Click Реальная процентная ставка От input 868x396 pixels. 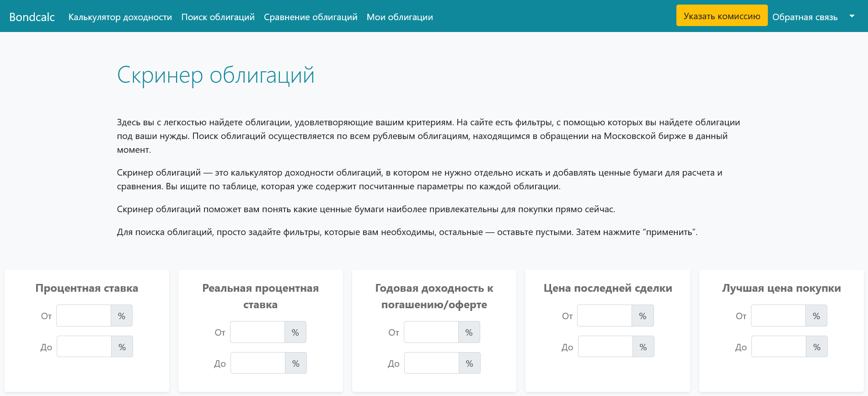[257, 332]
